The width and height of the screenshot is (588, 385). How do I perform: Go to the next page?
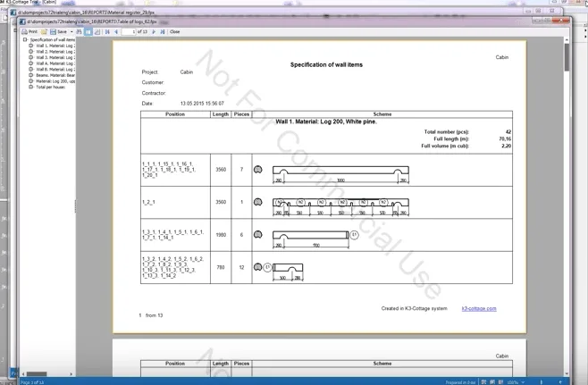click(x=154, y=32)
